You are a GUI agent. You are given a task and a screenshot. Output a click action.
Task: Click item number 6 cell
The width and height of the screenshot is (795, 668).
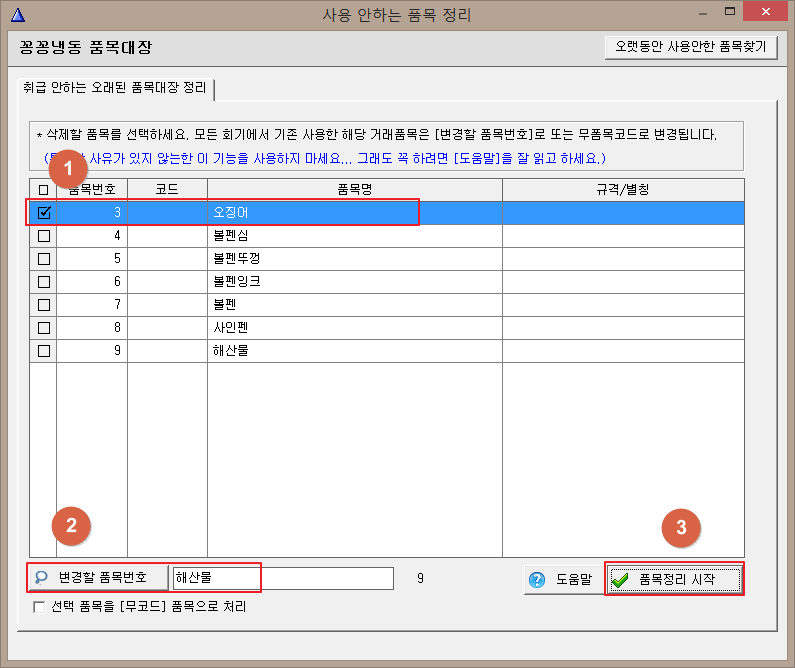point(92,282)
